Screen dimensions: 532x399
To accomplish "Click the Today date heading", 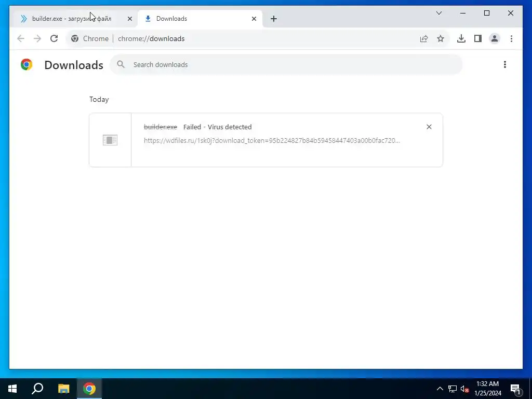I will point(99,99).
